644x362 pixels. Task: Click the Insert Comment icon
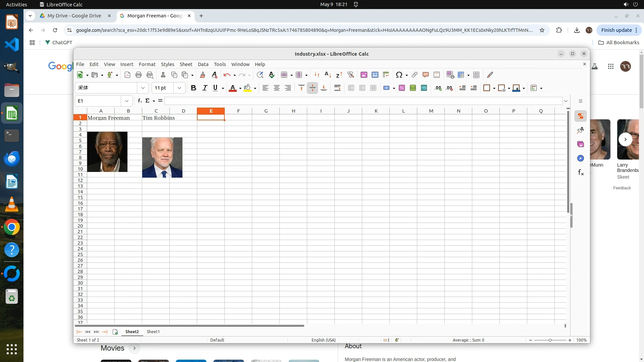tap(426, 75)
